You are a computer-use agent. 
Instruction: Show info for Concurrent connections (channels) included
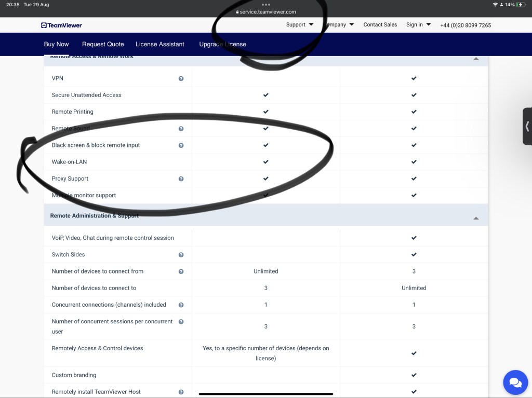pyautogui.click(x=181, y=305)
